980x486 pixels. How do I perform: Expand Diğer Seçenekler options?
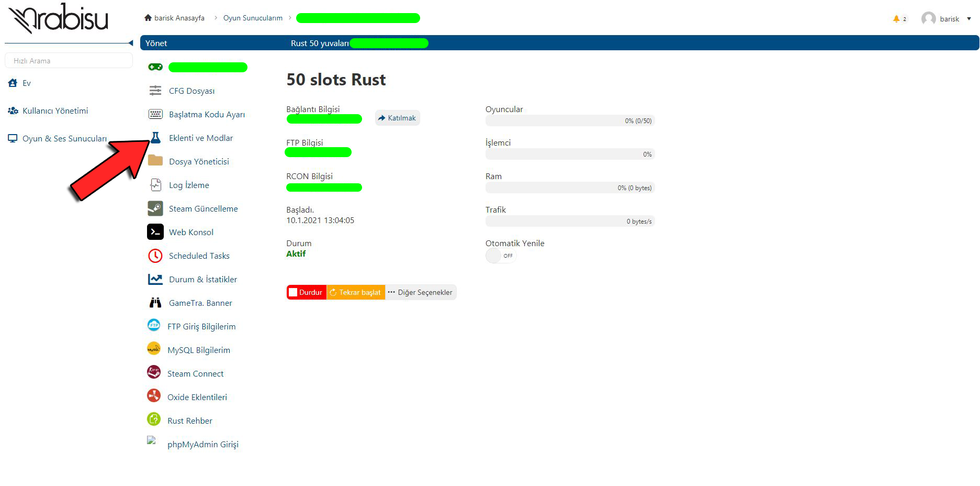pos(421,292)
